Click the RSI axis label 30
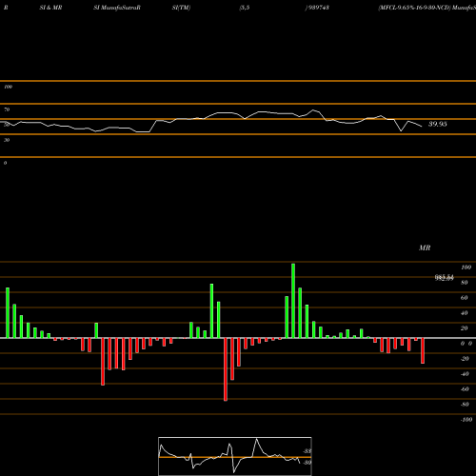 pyautogui.click(x=7, y=140)
